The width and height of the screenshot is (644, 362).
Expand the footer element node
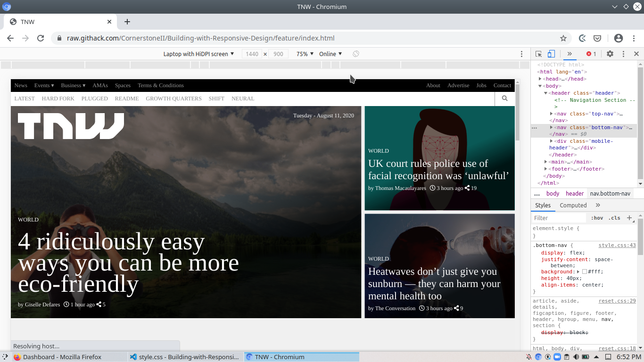tap(546, 169)
